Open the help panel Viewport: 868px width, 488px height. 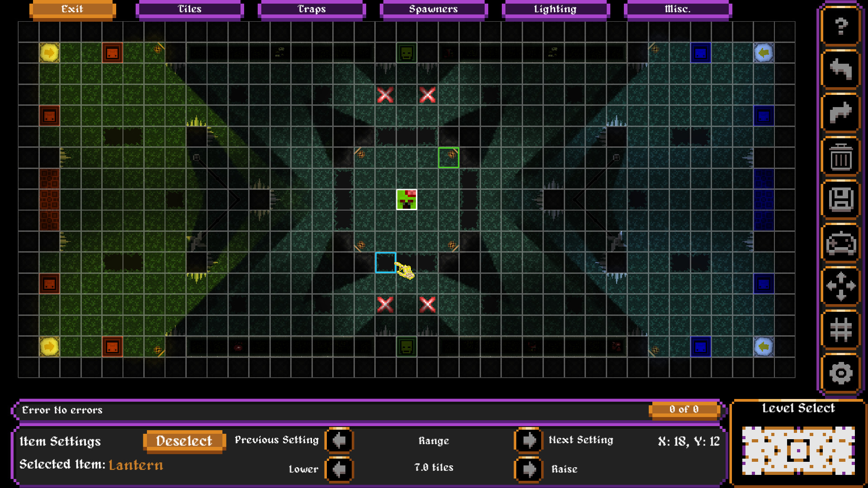(x=840, y=27)
